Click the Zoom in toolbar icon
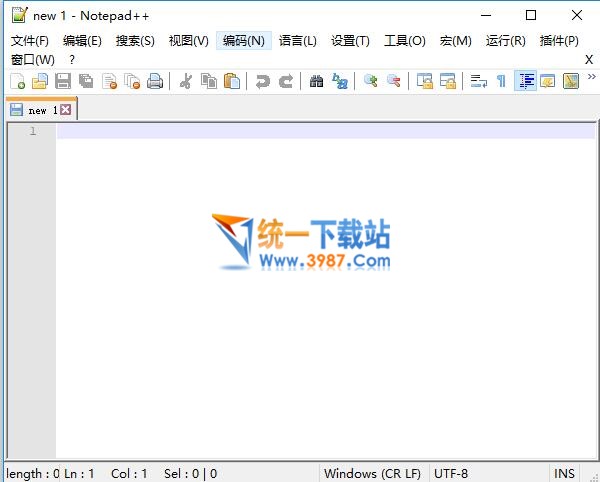 point(371,82)
